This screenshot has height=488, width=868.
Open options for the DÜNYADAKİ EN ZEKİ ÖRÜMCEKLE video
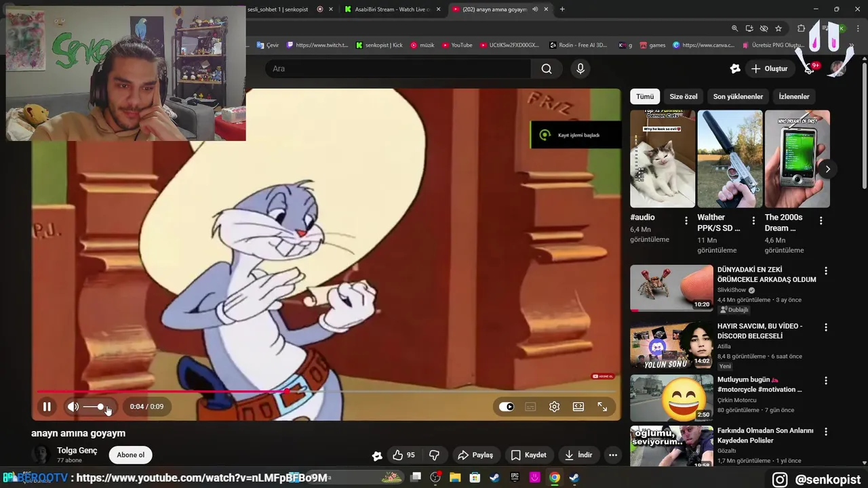point(825,271)
